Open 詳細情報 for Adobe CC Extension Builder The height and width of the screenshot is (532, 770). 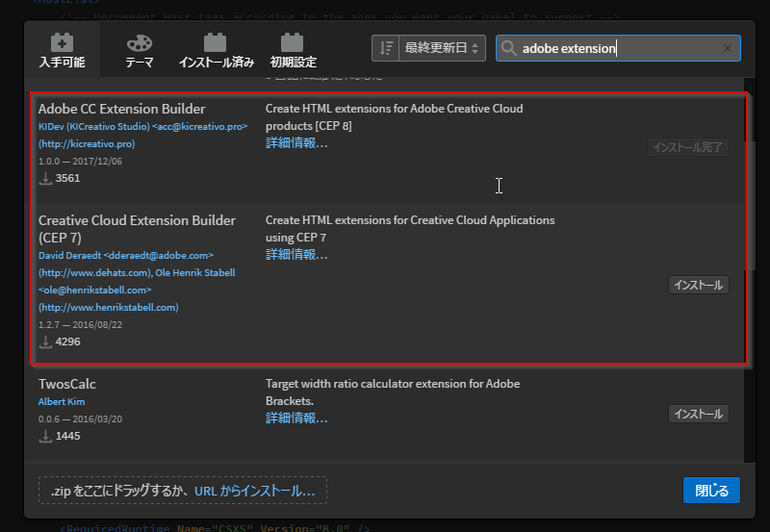pyautogui.click(x=296, y=143)
